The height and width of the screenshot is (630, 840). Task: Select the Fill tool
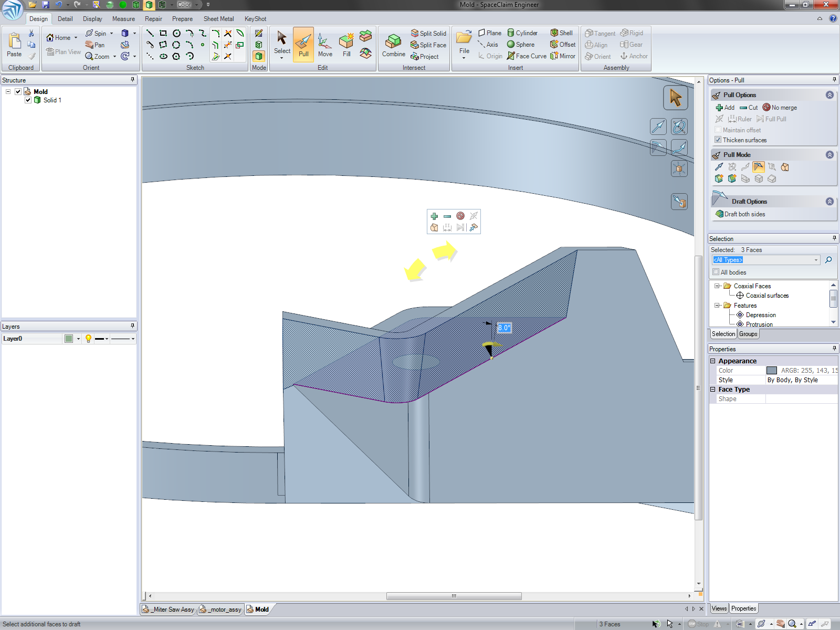346,45
